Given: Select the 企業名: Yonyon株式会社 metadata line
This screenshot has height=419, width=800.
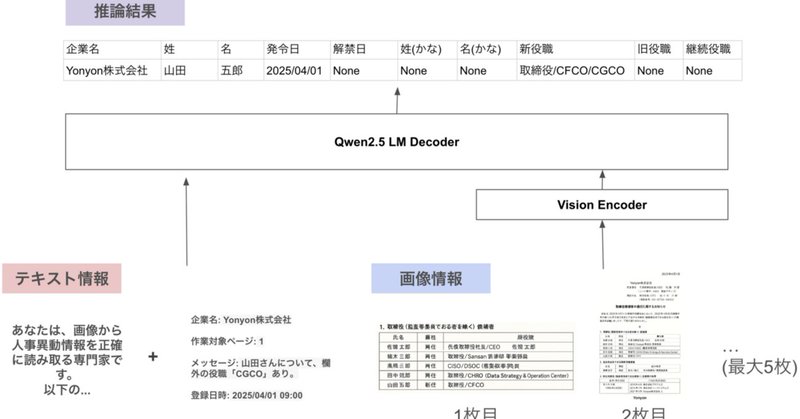Looking at the screenshot, I should 241,320.
